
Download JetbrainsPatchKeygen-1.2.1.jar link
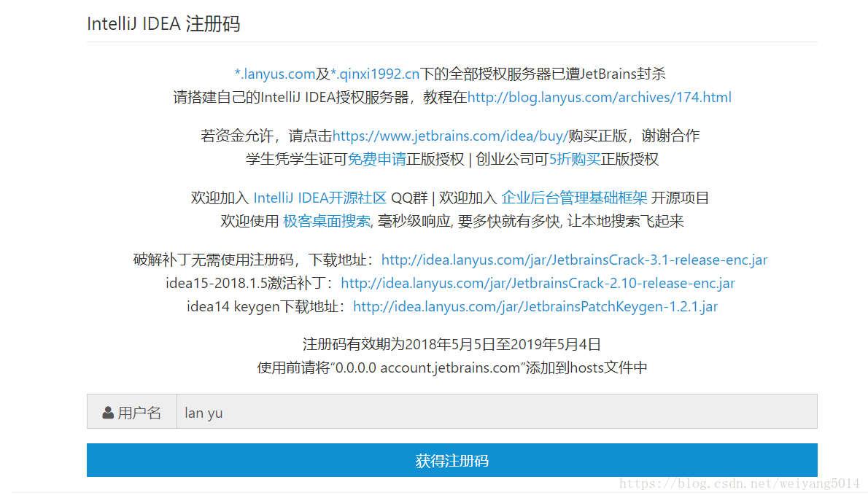coord(535,306)
